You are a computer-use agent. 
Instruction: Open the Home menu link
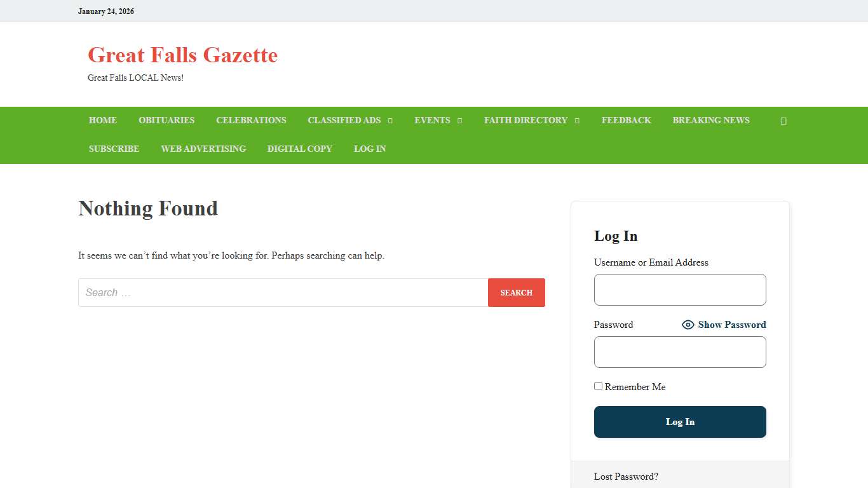coord(103,120)
